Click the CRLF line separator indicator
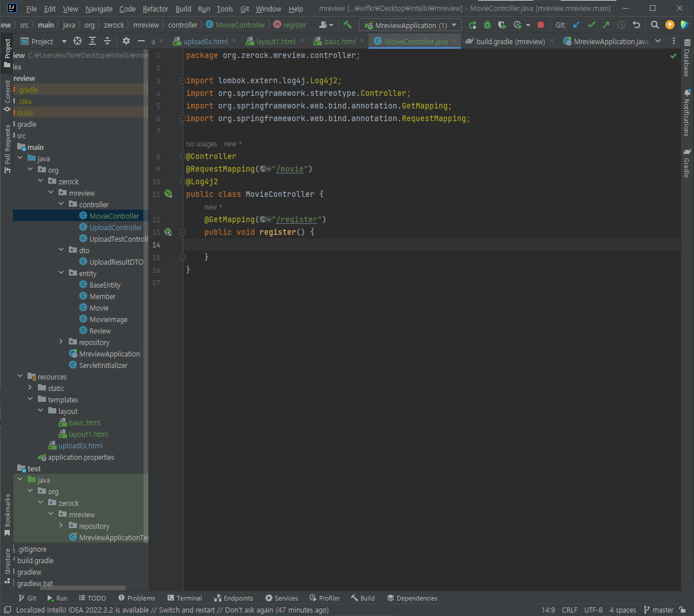Screen dimensions: 694x616 569,610
